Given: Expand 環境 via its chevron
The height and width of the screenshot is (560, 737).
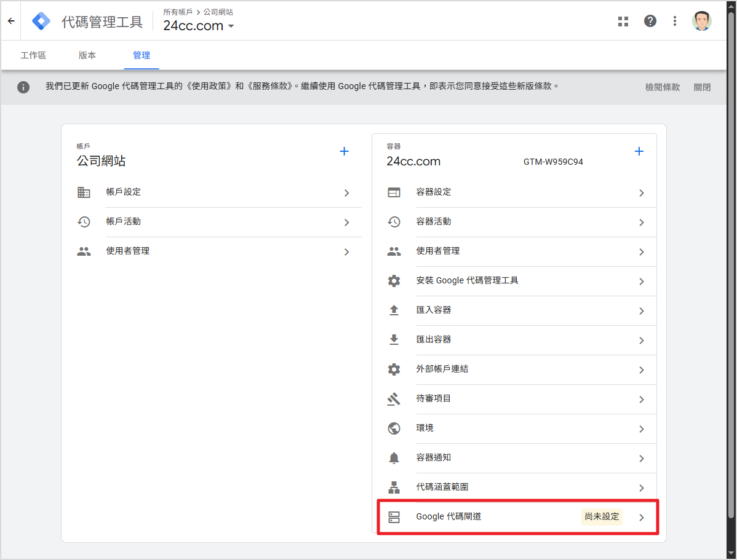Looking at the screenshot, I should [642, 429].
